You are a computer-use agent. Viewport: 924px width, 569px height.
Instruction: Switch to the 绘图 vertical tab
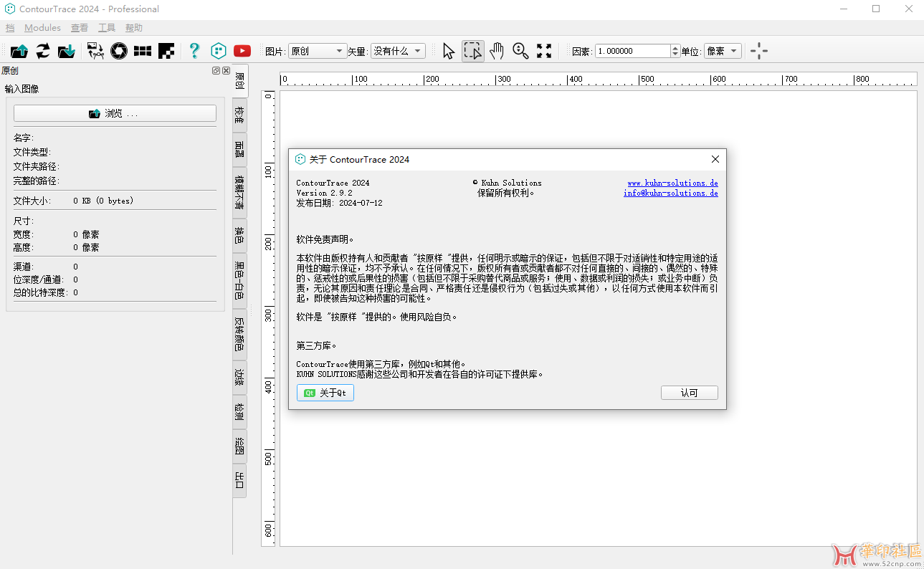(x=239, y=446)
